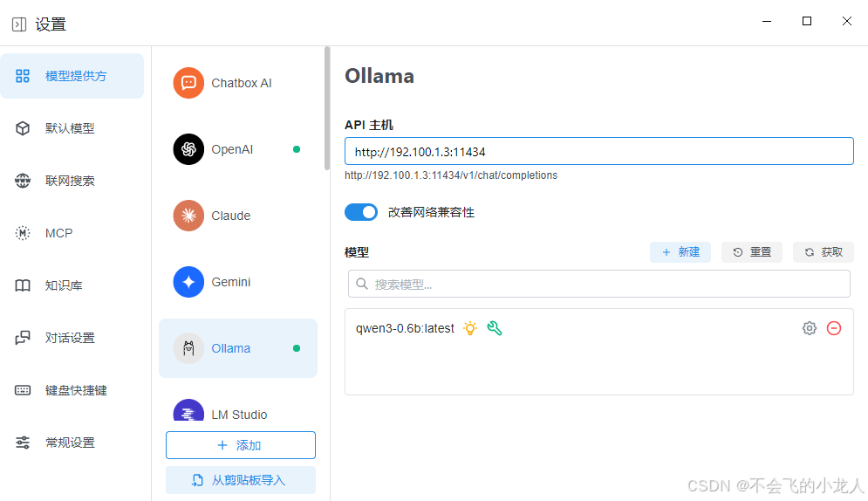Click the Ollama page heading
This screenshot has height=501, width=868.
point(379,76)
